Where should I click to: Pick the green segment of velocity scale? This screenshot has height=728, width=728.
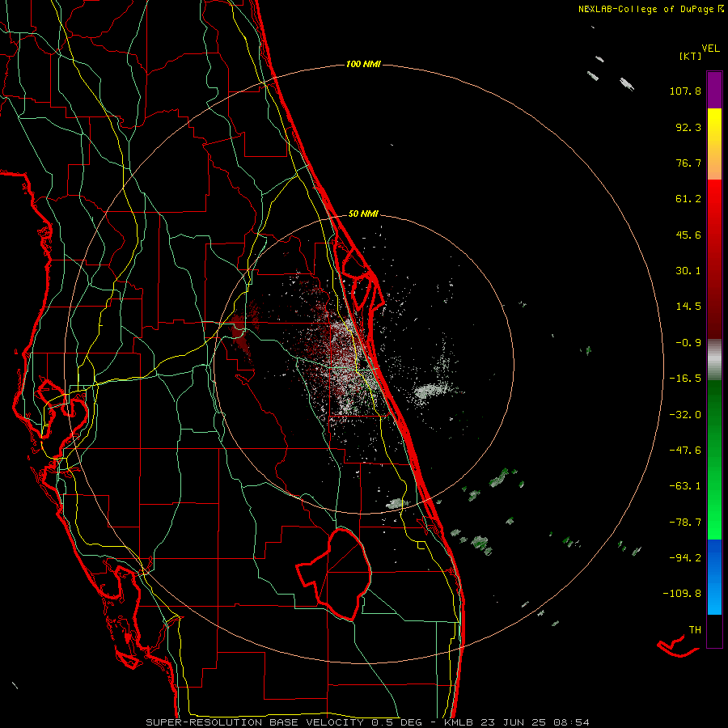pyautogui.click(x=714, y=459)
